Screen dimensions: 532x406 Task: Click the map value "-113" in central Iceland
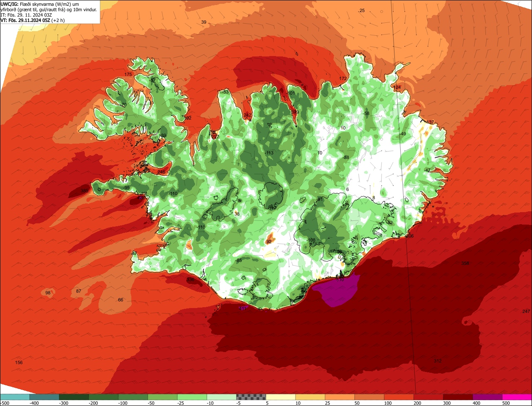pos(269,153)
